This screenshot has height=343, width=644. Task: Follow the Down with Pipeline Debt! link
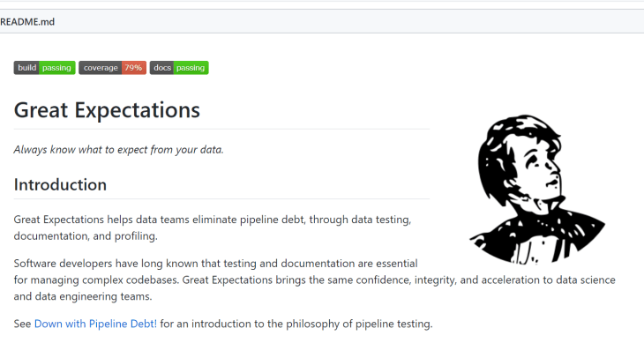click(x=95, y=324)
